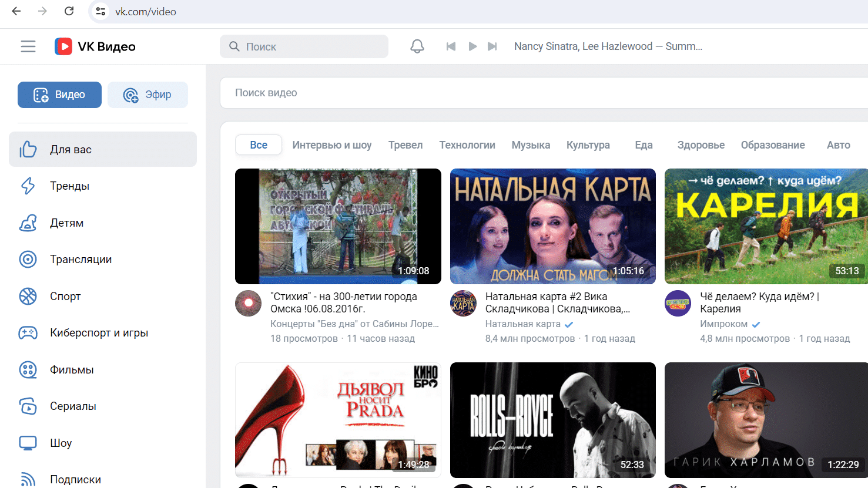Open Шоу section
This screenshot has height=488, width=868.
point(103,443)
